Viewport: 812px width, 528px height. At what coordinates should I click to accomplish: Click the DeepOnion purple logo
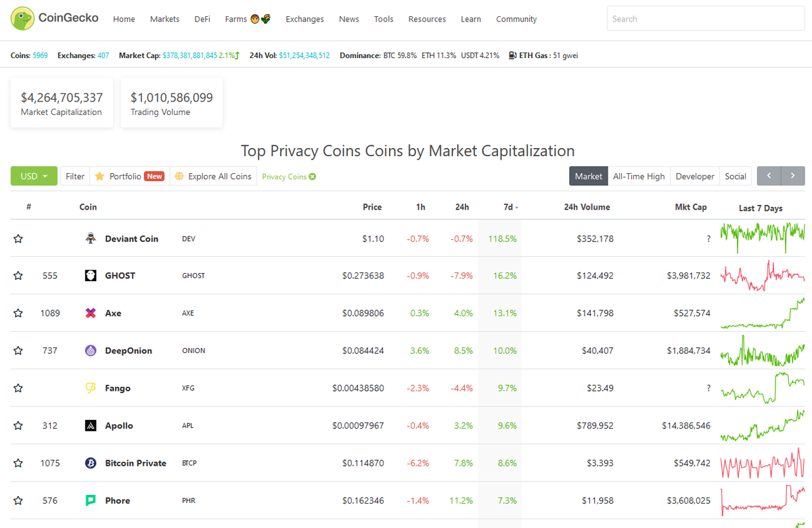(x=91, y=351)
